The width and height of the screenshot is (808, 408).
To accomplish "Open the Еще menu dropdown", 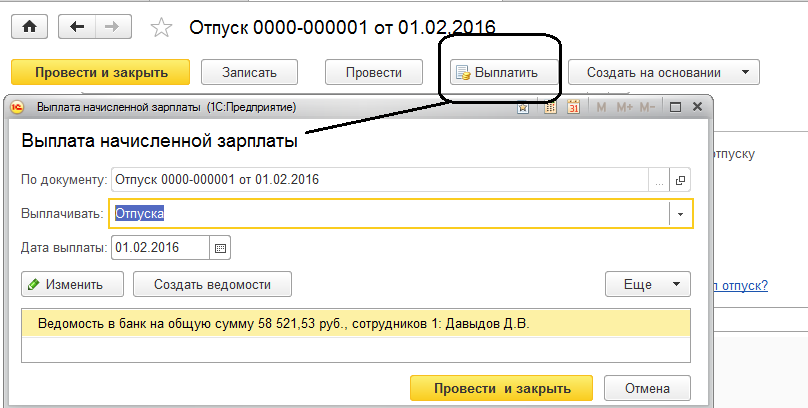I will click(x=648, y=284).
